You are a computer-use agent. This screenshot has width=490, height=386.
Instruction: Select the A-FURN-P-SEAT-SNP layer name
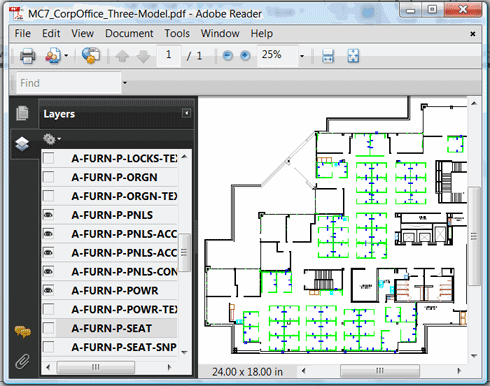pos(124,347)
